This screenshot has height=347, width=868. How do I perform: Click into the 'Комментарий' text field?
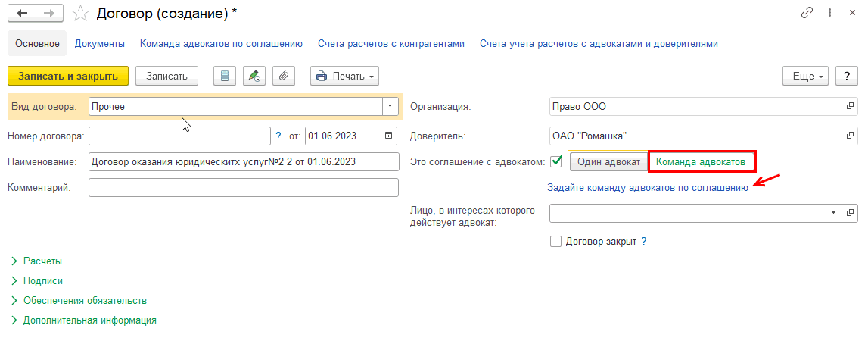coord(243,187)
